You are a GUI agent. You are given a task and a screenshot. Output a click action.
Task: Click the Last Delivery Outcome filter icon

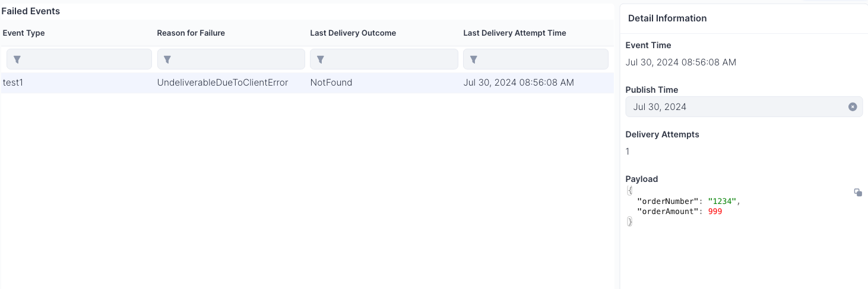pos(321,59)
